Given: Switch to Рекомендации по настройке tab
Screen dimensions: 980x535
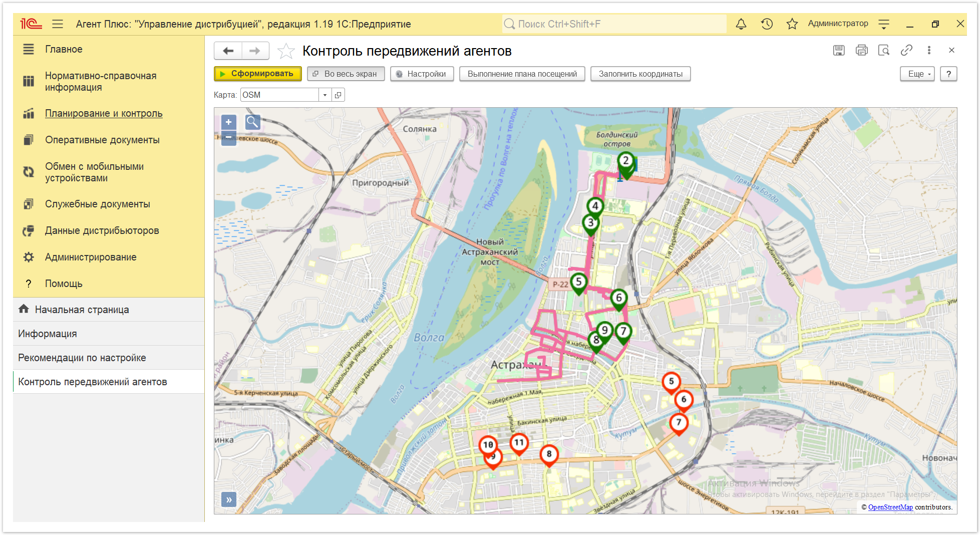Looking at the screenshot, I should 109,358.
